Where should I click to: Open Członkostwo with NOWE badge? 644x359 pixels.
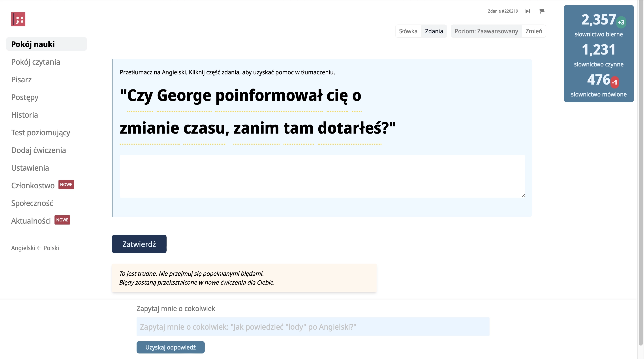pos(33,185)
